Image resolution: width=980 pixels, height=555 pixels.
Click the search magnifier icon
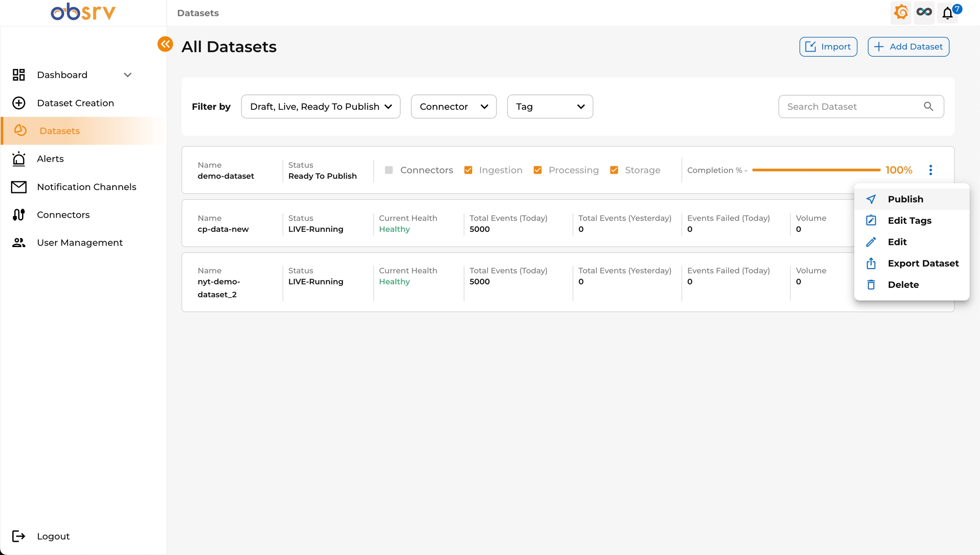point(929,106)
